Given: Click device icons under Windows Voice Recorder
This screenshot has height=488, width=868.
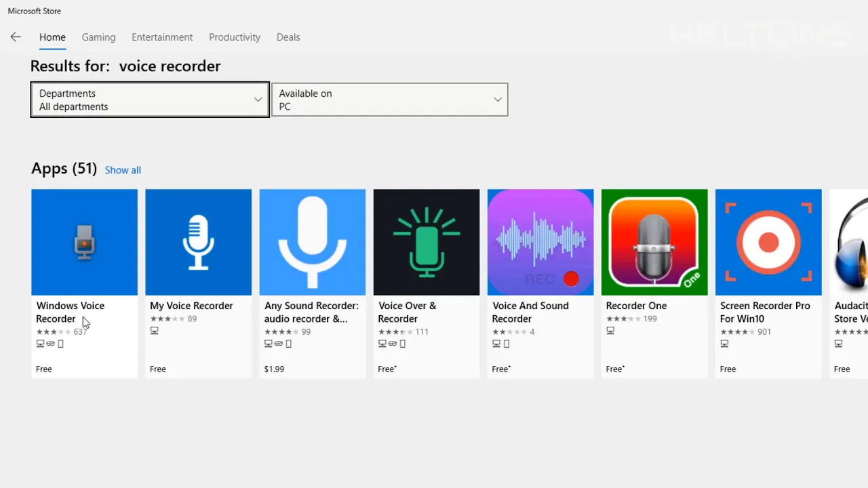Looking at the screenshot, I should point(50,344).
